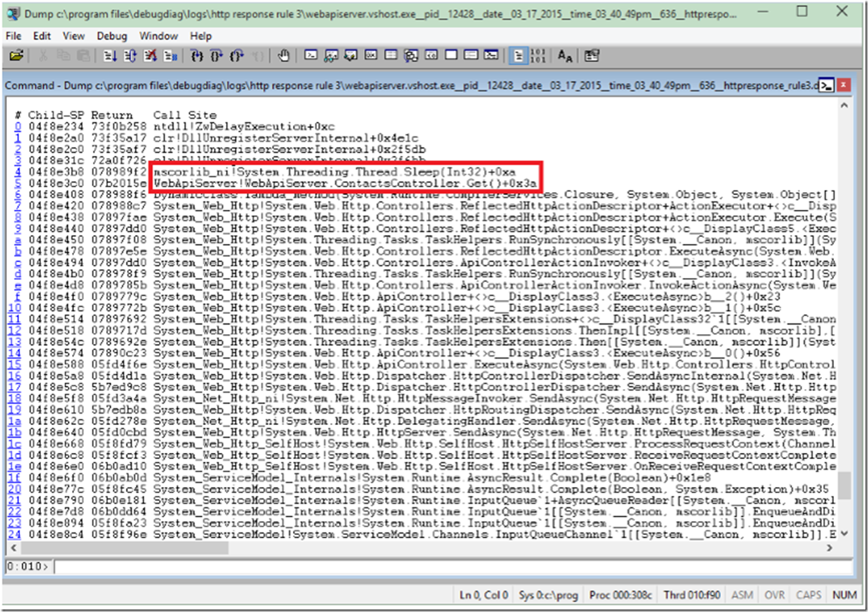This screenshot has height=612, width=868.
Task: Open the File menu
Action: pos(13,36)
